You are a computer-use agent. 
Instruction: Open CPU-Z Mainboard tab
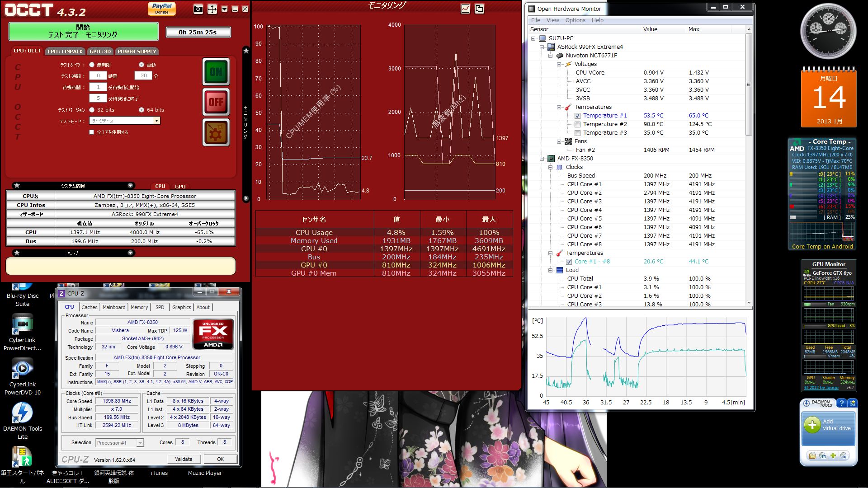point(114,307)
